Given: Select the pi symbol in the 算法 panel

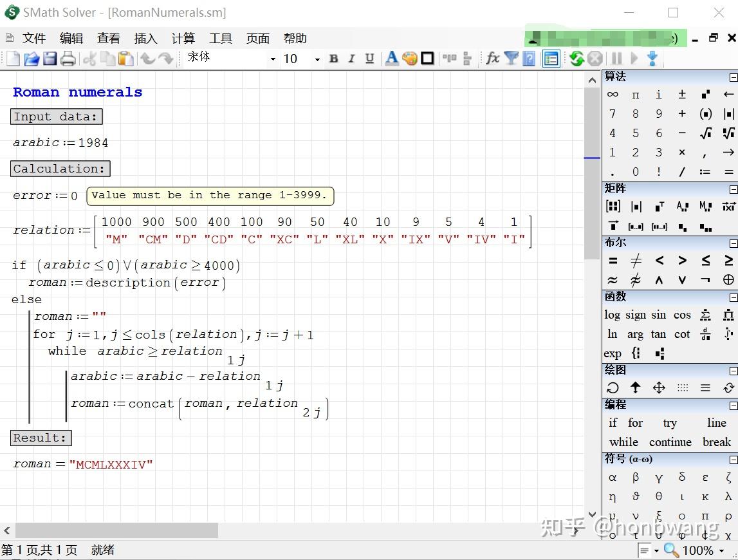Looking at the screenshot, I should pos(635,94).
